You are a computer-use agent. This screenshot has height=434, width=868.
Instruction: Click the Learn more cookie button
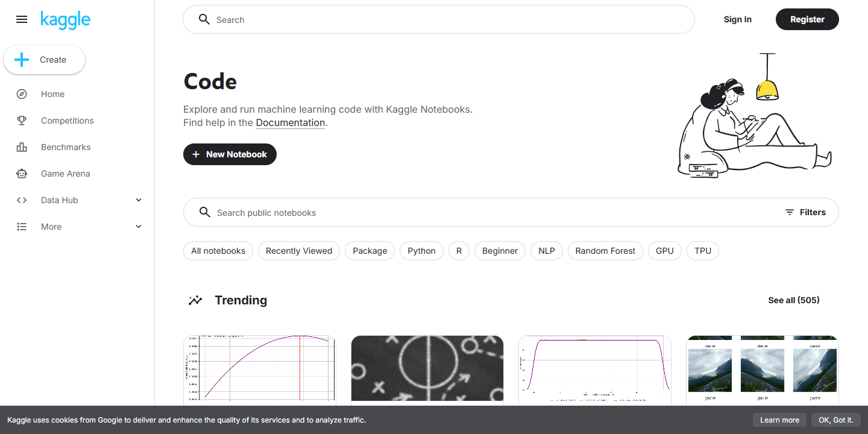(x=779, y=420)
